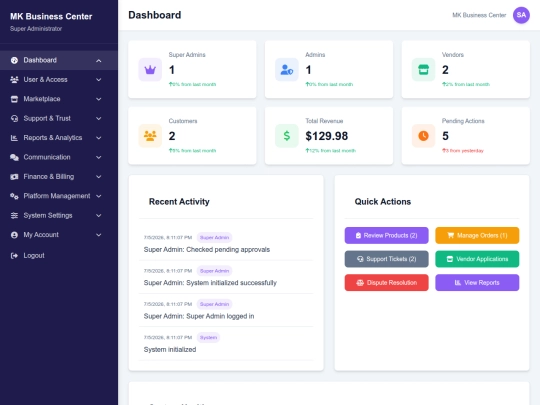Viewport: 540px width, 405px height.
Task: Click the Super Admins crown icon
Action: (150, 70)
